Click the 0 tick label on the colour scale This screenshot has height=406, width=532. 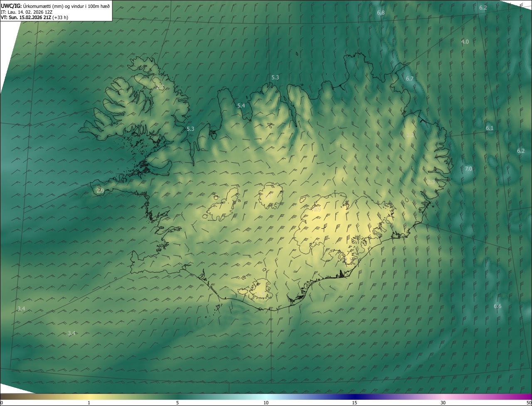coord(2,403)
